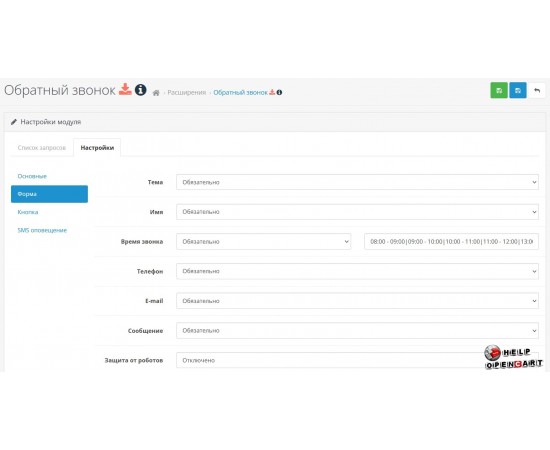This screenshot has height=450, width=550.
Task: Click the Время звонка label
Action: pos(142,242)
